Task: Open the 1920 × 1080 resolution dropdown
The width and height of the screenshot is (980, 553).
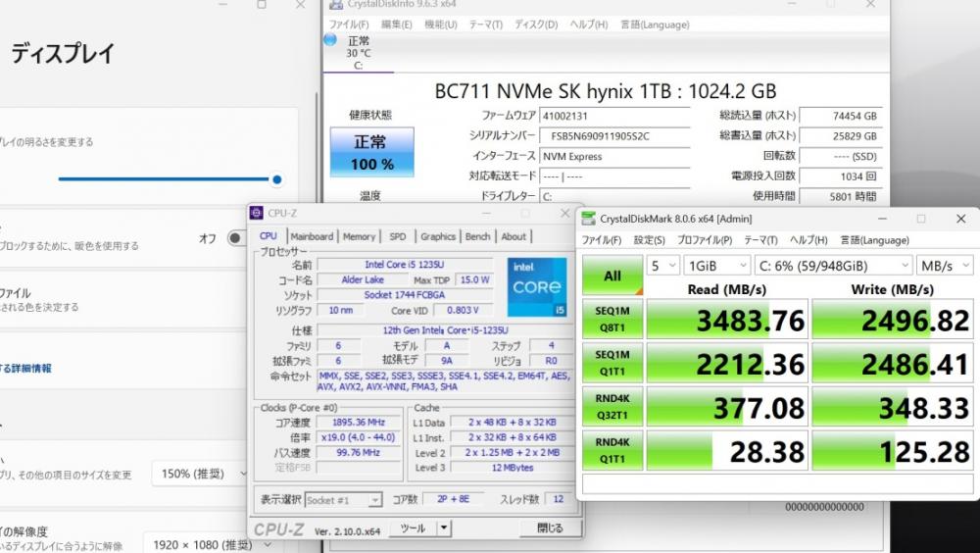Action: [210, 545]
